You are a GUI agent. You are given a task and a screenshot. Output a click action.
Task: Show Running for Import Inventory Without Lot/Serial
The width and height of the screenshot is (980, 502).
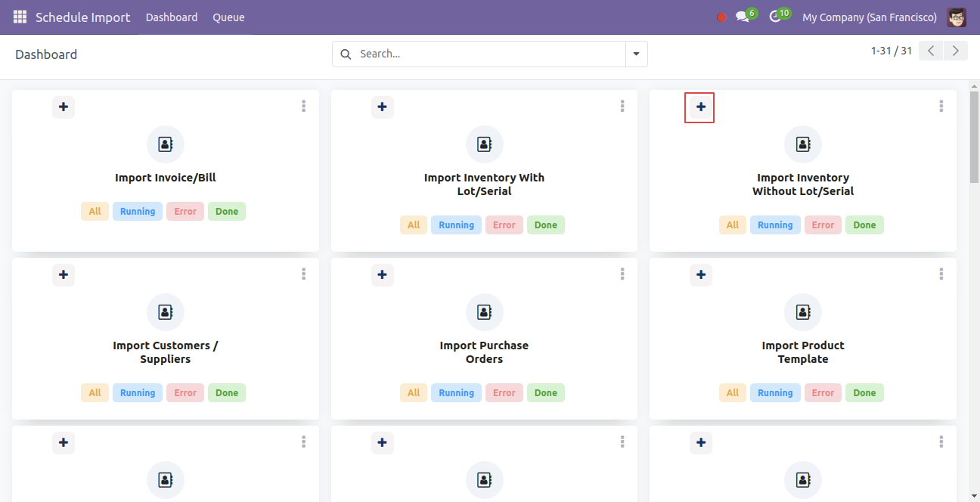point(775,225)
